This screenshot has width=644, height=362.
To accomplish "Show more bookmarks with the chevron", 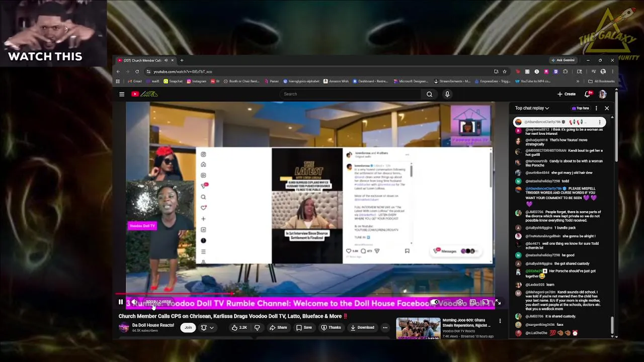I will 578,81.
